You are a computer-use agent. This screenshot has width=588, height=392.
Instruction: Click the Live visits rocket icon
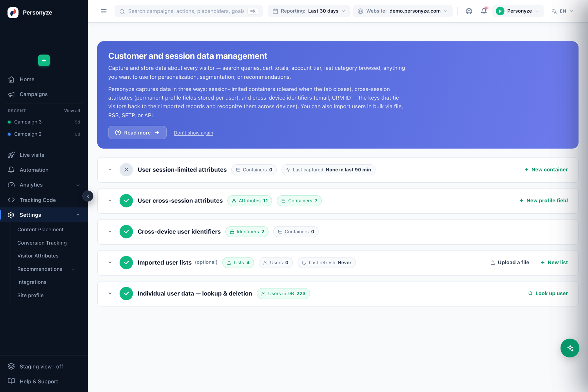click(x=11, y=155)
